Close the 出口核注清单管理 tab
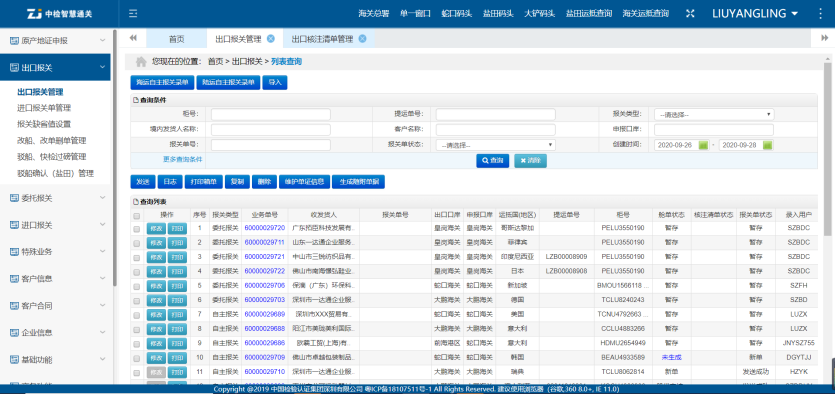The height and width of the screenshot is (394, 835). point(362,38)
